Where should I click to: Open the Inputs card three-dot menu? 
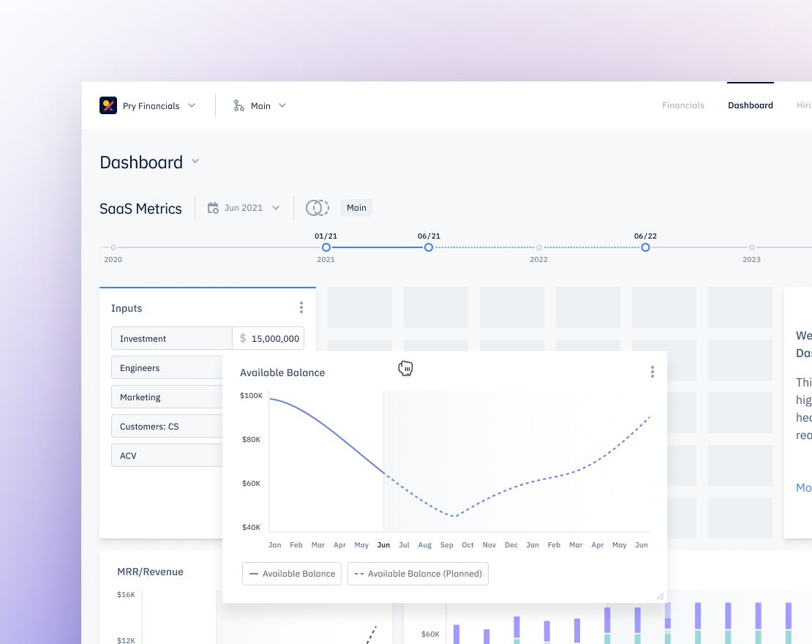(301, 308)
